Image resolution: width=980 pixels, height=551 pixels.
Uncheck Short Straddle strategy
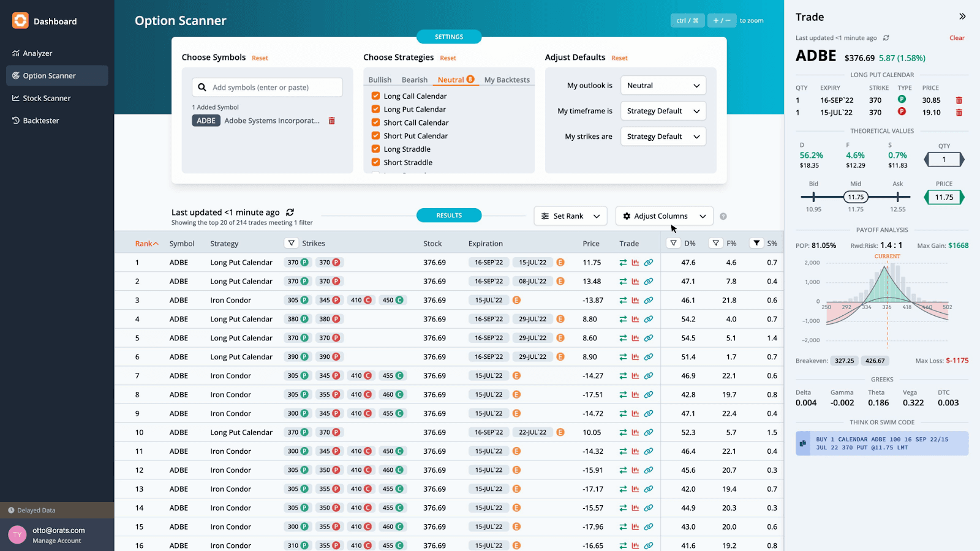[375, 162]
